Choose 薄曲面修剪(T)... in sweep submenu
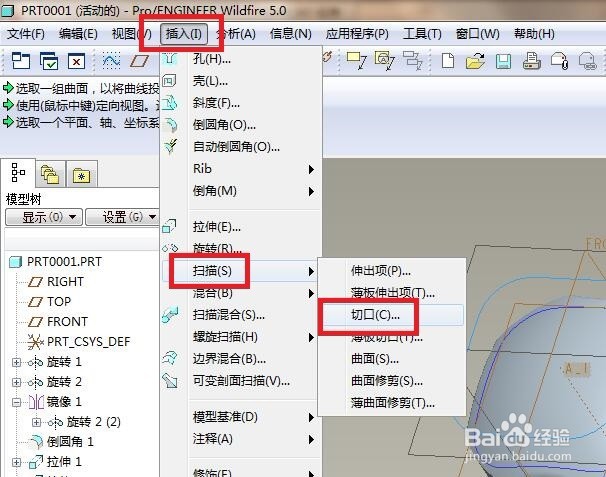 392,403
